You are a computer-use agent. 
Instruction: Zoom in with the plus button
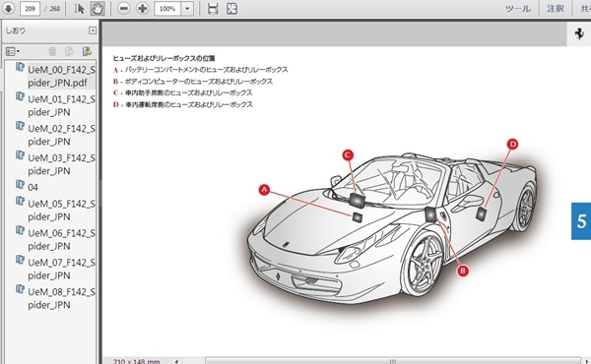(142, 8)
